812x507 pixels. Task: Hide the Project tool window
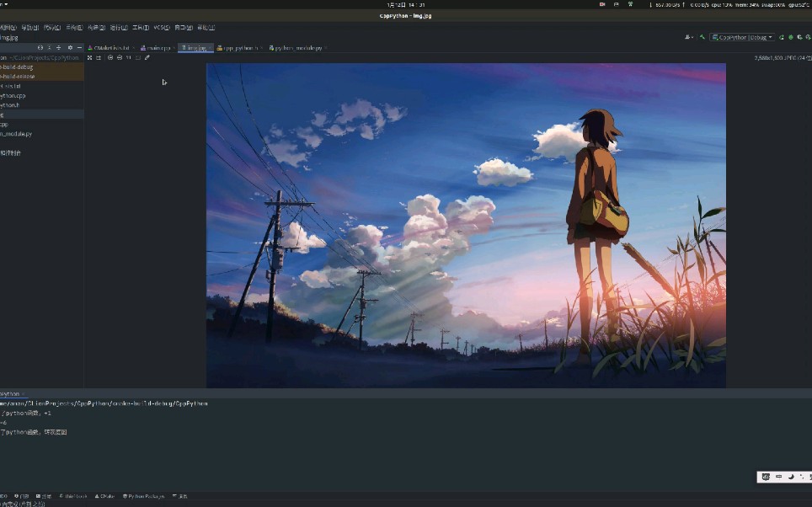78,48
